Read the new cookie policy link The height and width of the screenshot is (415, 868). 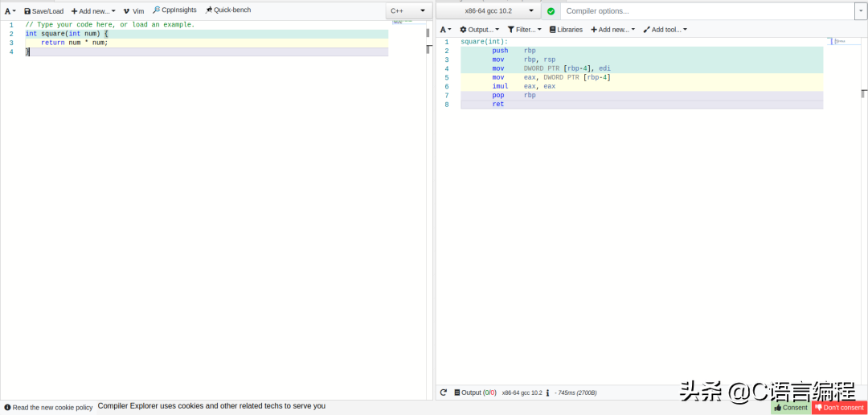pyautogui.click(x=49, y=407)
